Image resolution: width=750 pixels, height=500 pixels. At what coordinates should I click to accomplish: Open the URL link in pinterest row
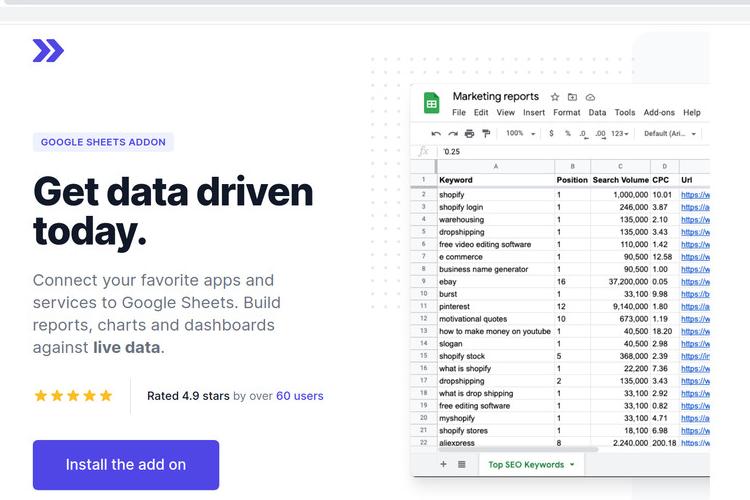695,307
